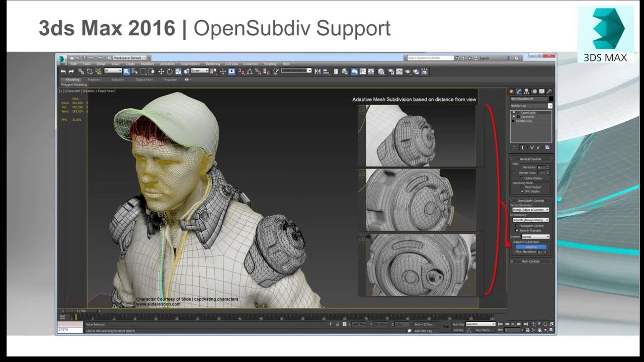This screenshot has height=362, width=644.
Task: Click the Auto Key button
Action: point(458,324)
